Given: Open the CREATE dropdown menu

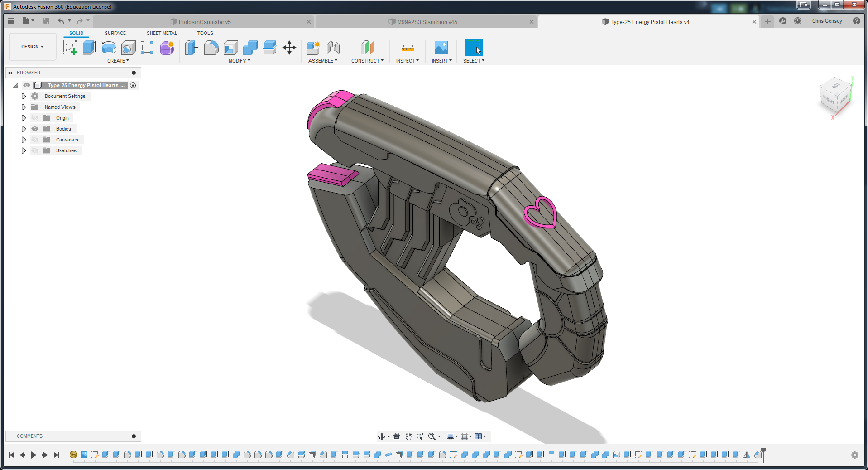Looking at the screenshot, I should point(118,61).
